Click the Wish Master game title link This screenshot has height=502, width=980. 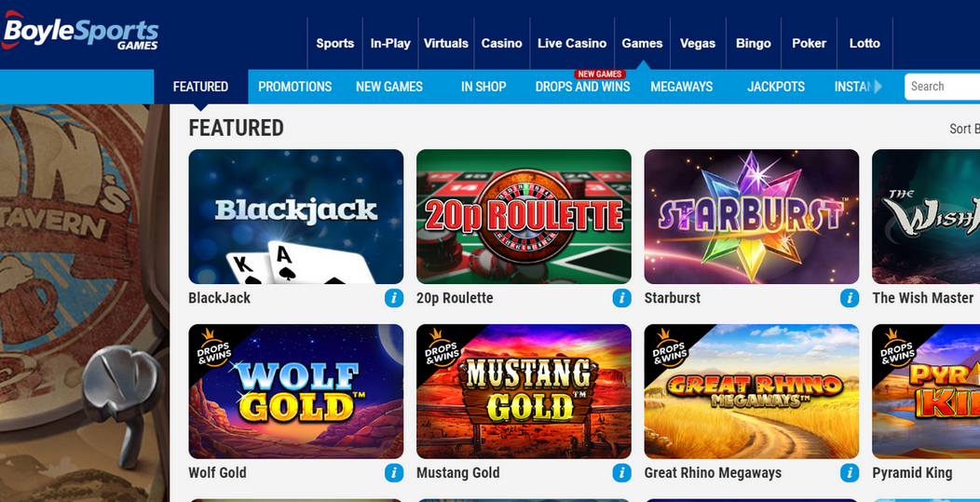coord(922,298)
